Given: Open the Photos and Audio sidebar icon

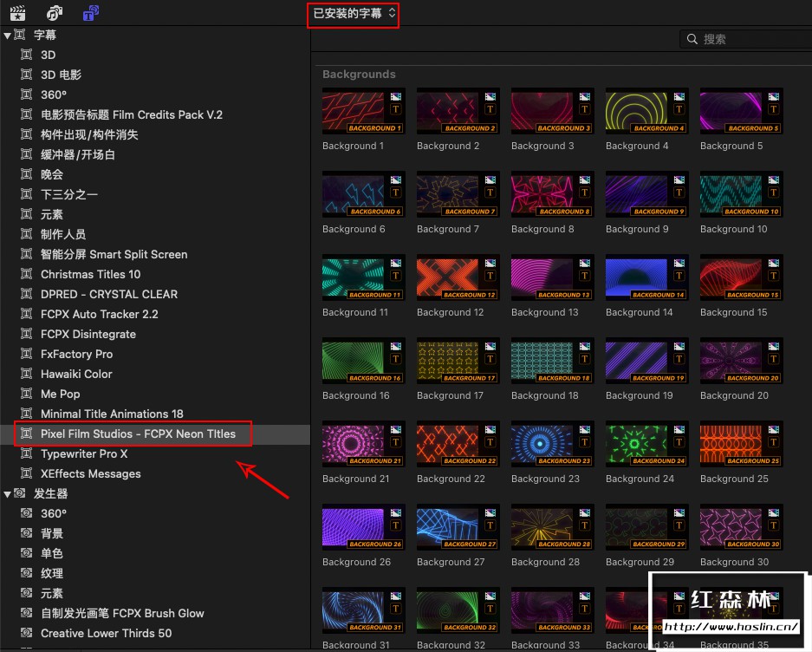Looking at the screenshot, I should 55,12.
